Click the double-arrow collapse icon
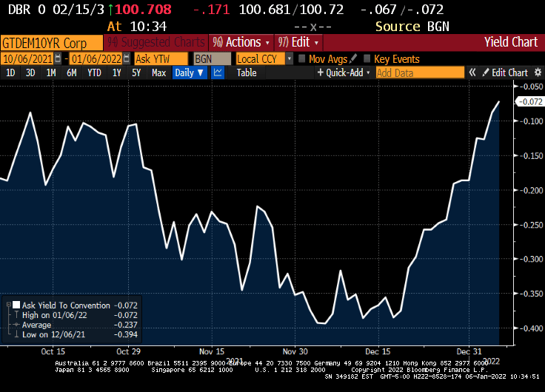 pos(471,72)
